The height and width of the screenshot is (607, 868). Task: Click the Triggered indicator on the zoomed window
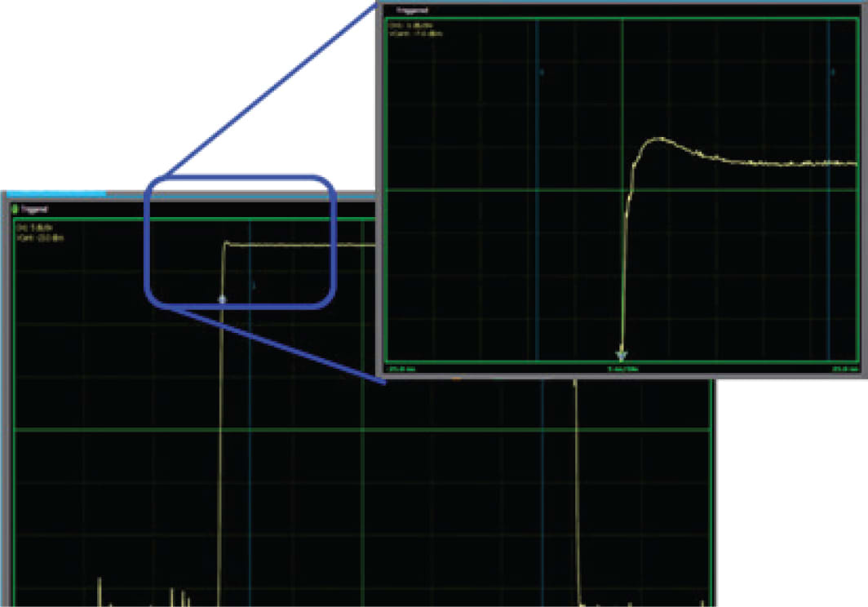point(412,10)
